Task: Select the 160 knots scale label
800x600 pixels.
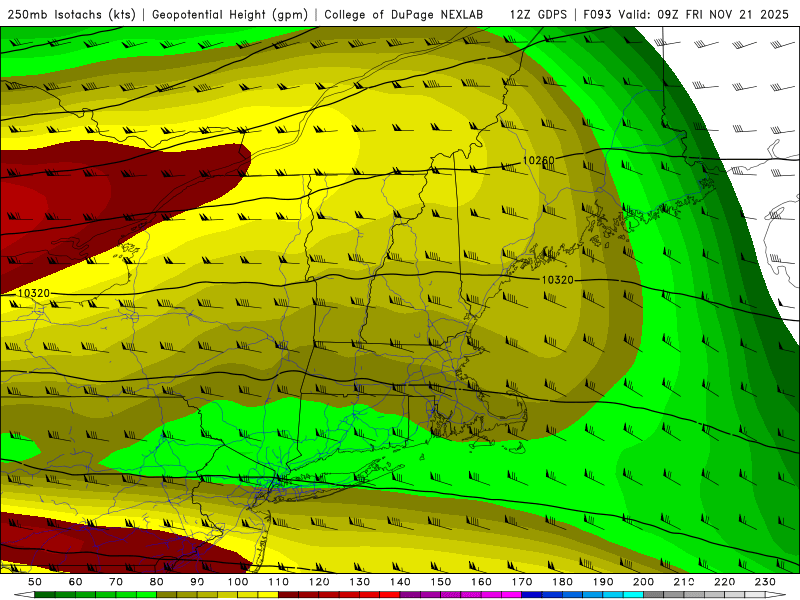Action: tap(481, 582)
